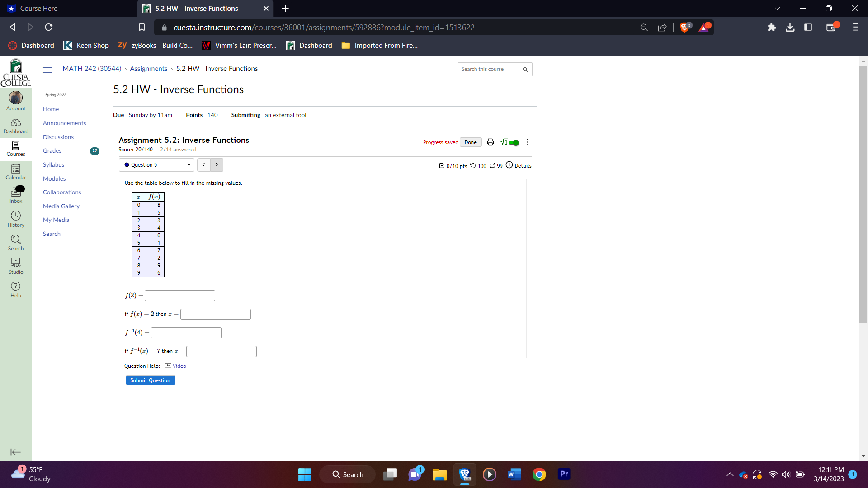Go back using the left question chevron
Image resolution: width=868 pixels, height=488 pixels.
(x=204, y=164)
